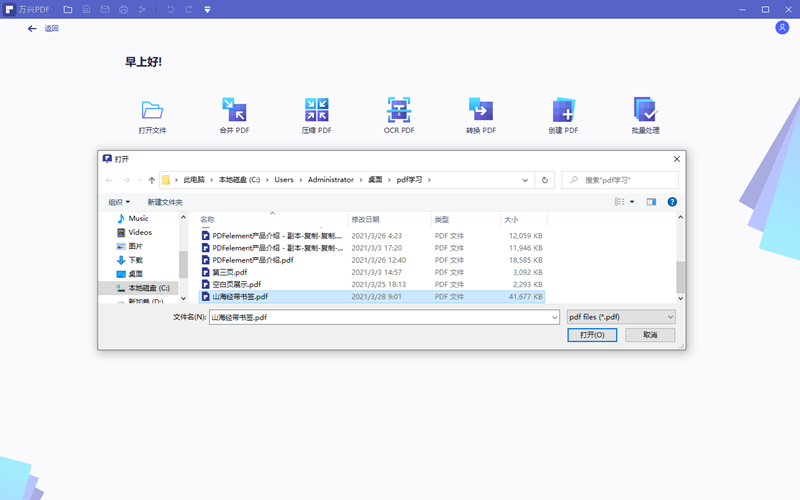Select the 转换 PDF (convert) icon
The height and width of the screenshot is (500, 800).
click(x=481, y=110)
